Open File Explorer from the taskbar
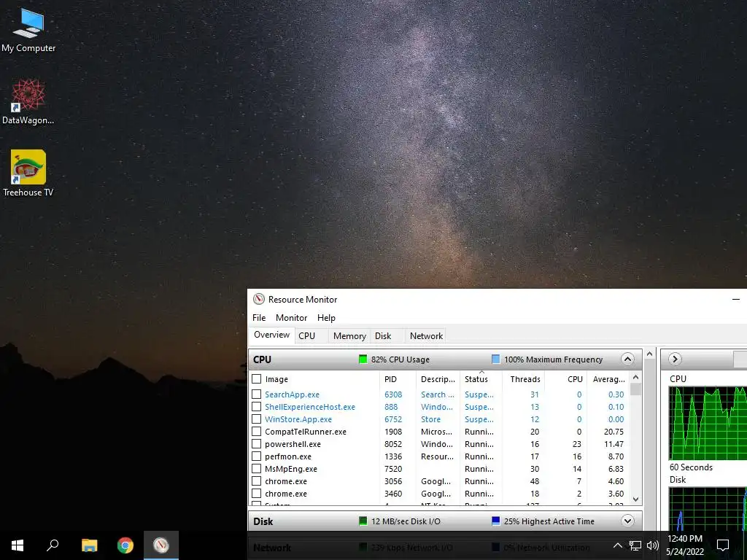 tap(89, 545)
